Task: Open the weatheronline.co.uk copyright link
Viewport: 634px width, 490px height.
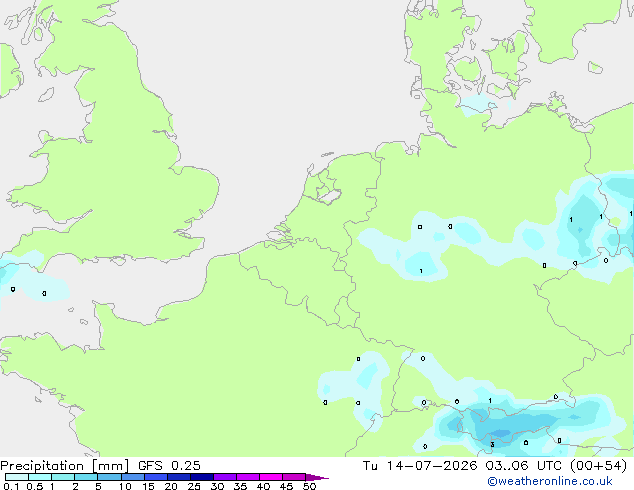Action: pos(550,481)
